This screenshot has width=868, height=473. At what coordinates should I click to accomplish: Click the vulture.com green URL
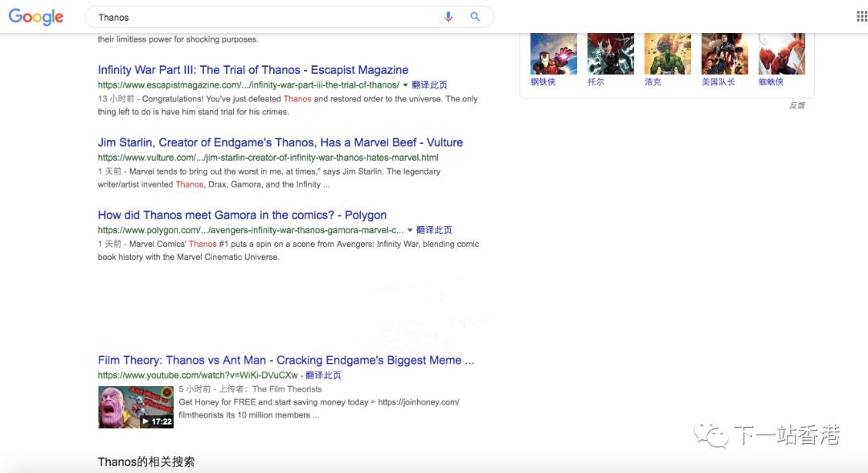(268, 158)
